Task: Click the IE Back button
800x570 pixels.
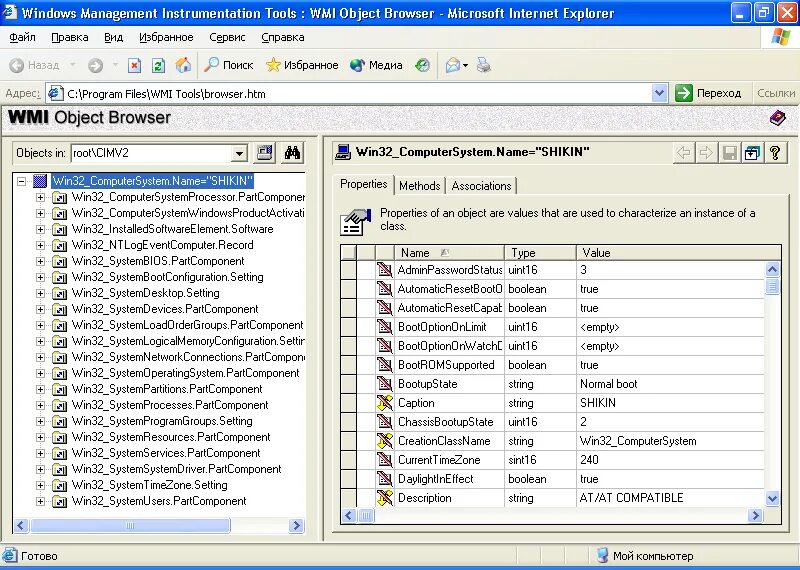Action: (x=35, y=65)
